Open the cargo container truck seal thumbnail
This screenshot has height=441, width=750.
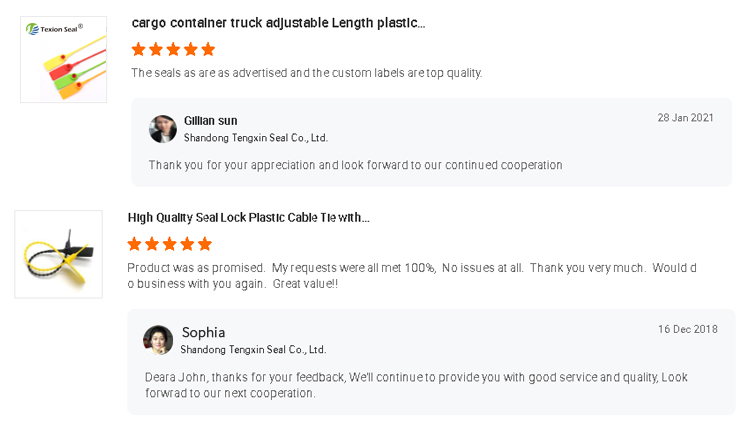click(63, 59)
